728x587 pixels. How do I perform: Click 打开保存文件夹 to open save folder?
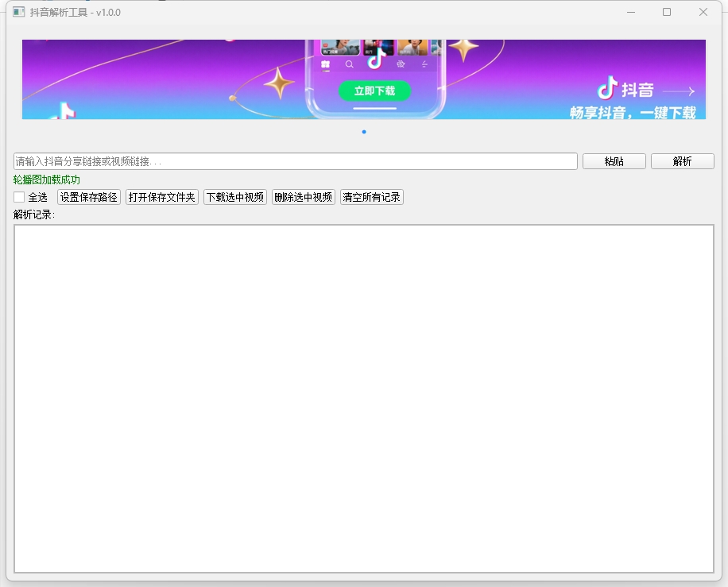(162, 197)
